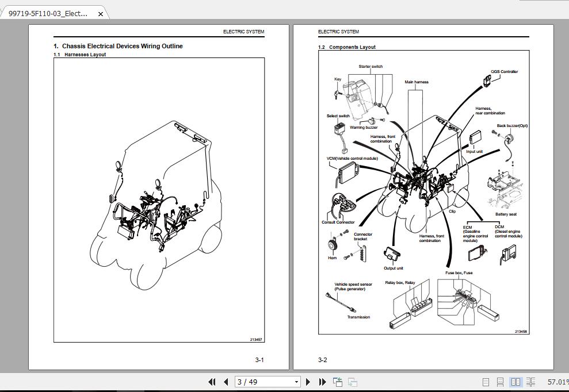Click the page number 3-2
The image size is (569, 392).
[x=322, y=360]
